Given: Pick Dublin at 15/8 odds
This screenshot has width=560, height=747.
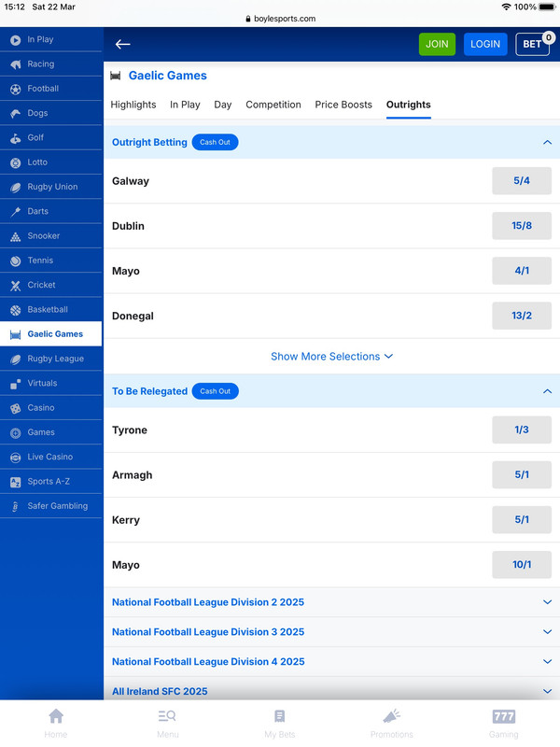Looking at the screenshot, I should point(522,226).
